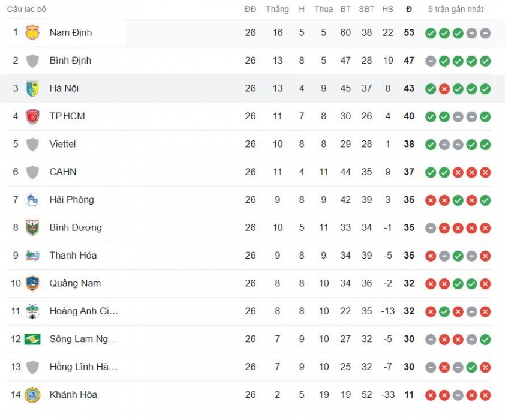Click the TP.HCM red shield crest
This screenshot has width=505, height=420.
click(32, 116)
